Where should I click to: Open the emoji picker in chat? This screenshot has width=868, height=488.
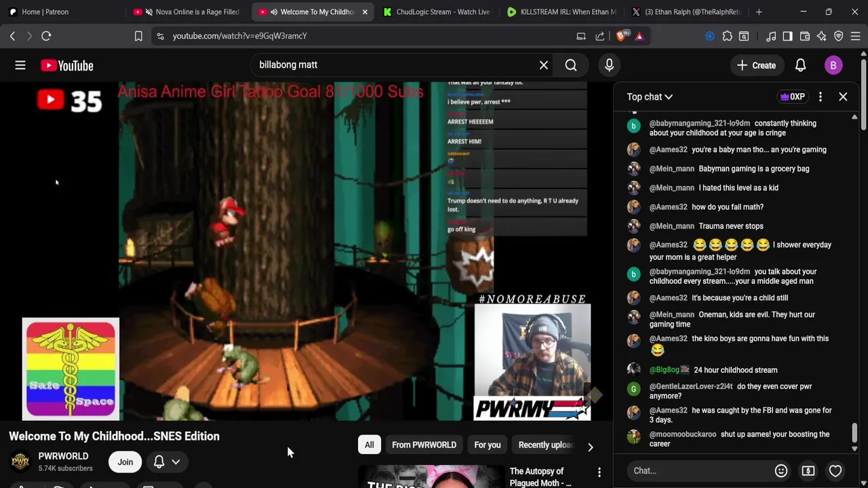pos(781,470)
